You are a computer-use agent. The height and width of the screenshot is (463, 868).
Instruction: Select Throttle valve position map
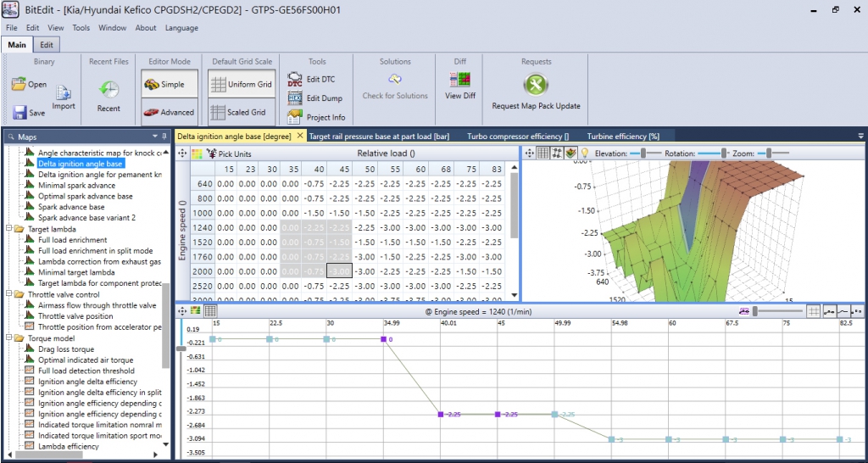(x=75, y=316)
